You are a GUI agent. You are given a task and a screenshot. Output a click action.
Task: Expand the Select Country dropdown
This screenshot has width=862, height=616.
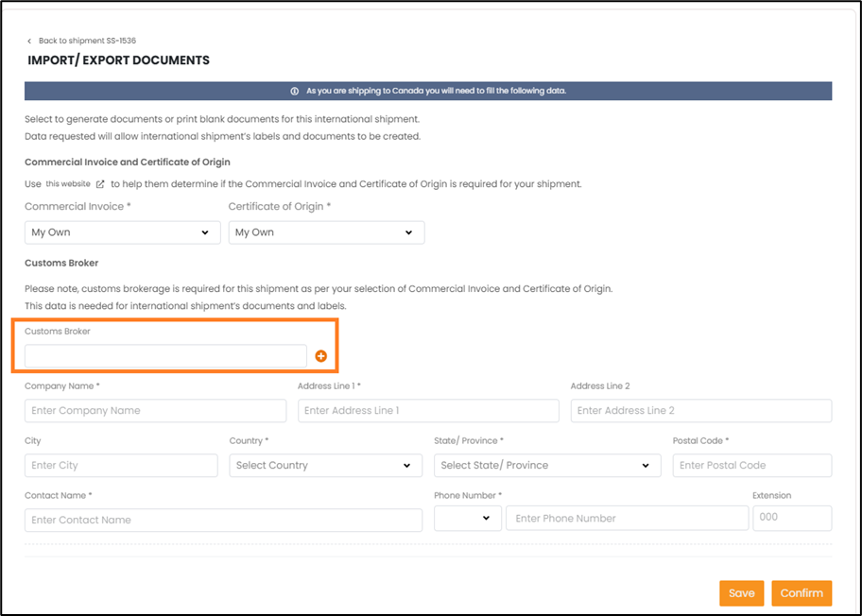[325, 466]
